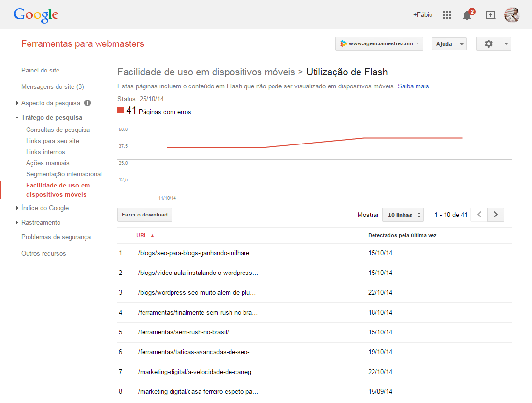Click the Google+ share box icon
The image size is (532, 403).
(x=490, y=15)
